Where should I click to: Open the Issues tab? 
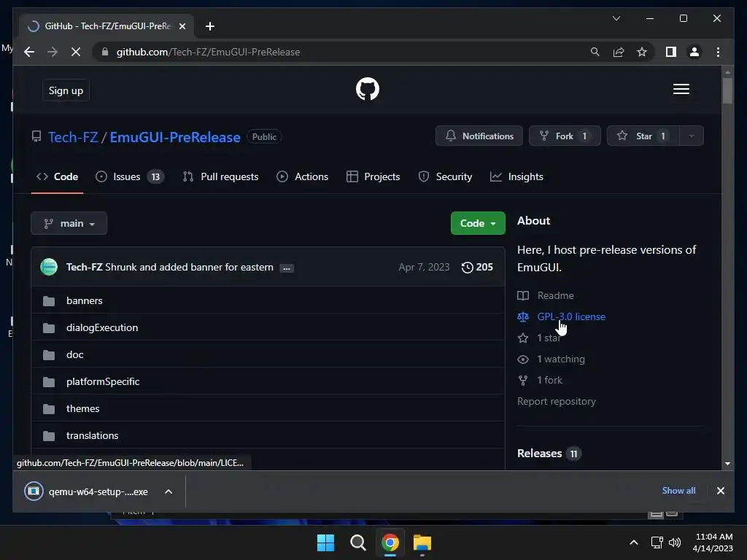coord(130,176)
